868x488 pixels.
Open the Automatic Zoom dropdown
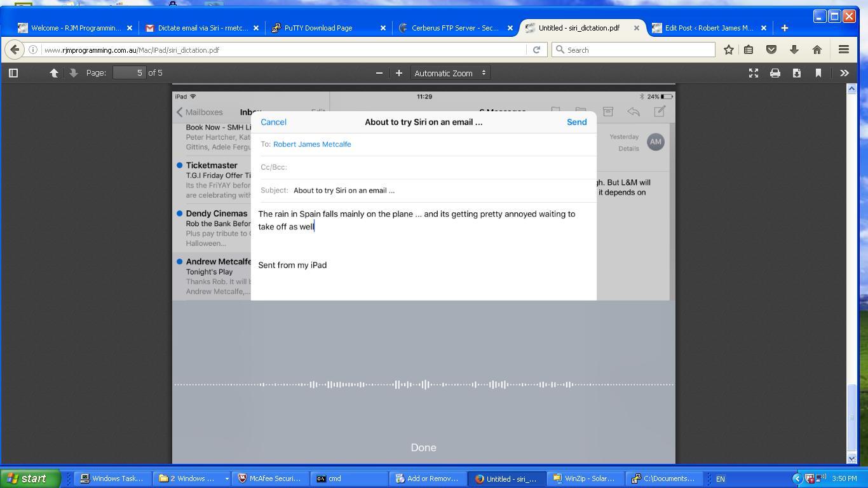click(451, 73)
